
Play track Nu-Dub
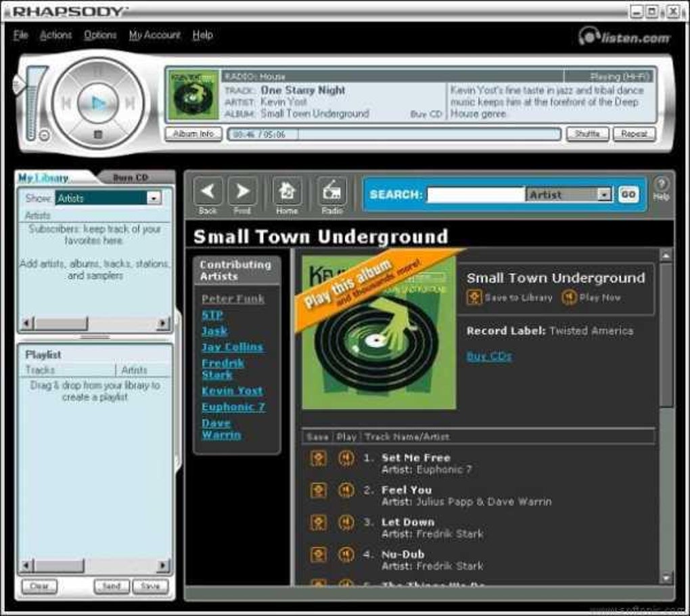[x=346, y=554]
